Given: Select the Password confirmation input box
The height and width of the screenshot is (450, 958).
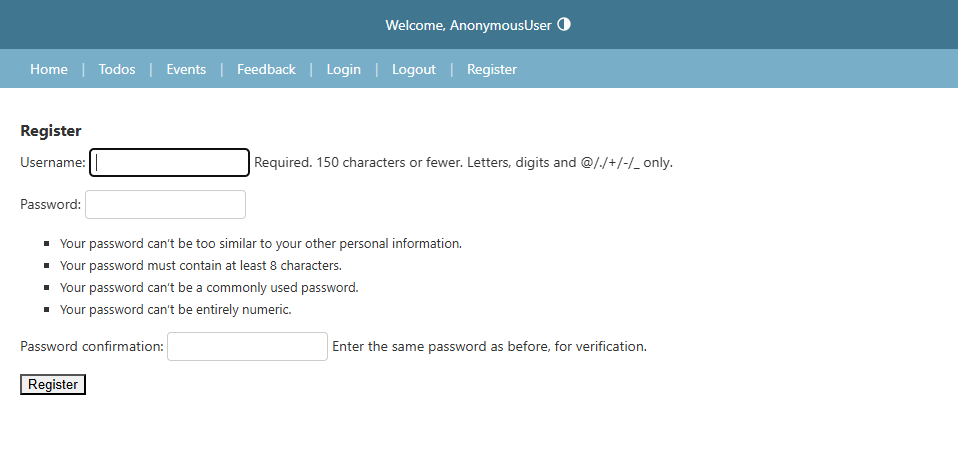Looking at the screenshot, I should point(247,346).
